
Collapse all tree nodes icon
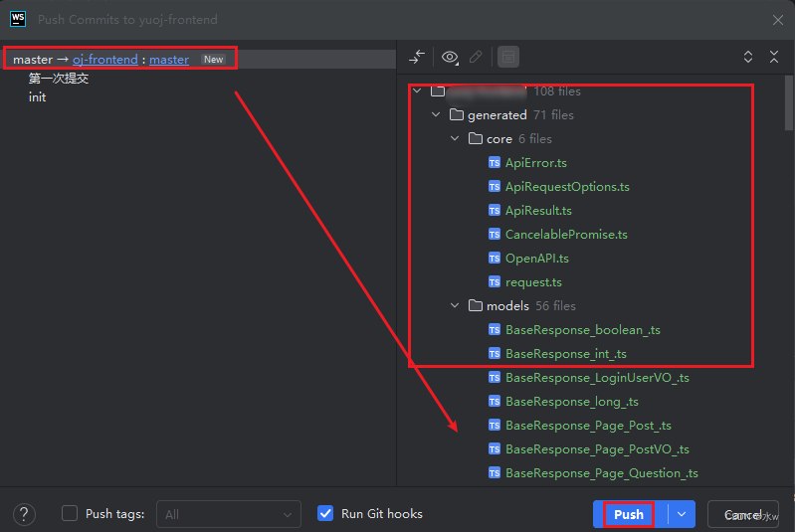[774, 57]
